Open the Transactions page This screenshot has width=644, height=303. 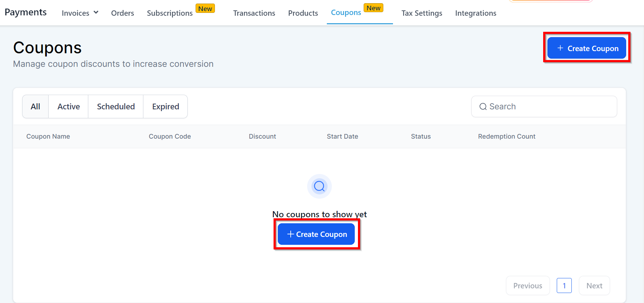(254, 13)
